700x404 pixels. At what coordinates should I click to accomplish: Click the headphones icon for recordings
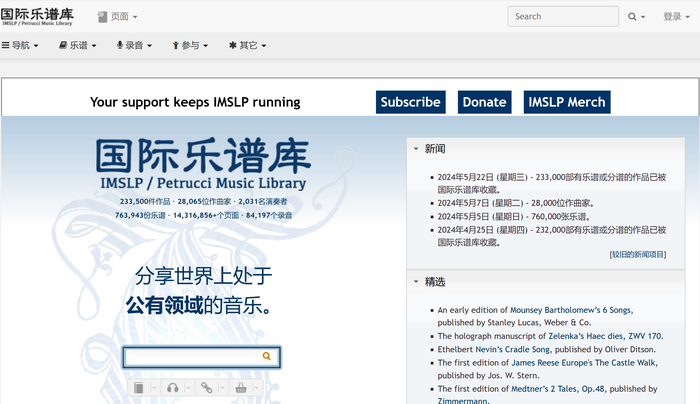[173, 387]
